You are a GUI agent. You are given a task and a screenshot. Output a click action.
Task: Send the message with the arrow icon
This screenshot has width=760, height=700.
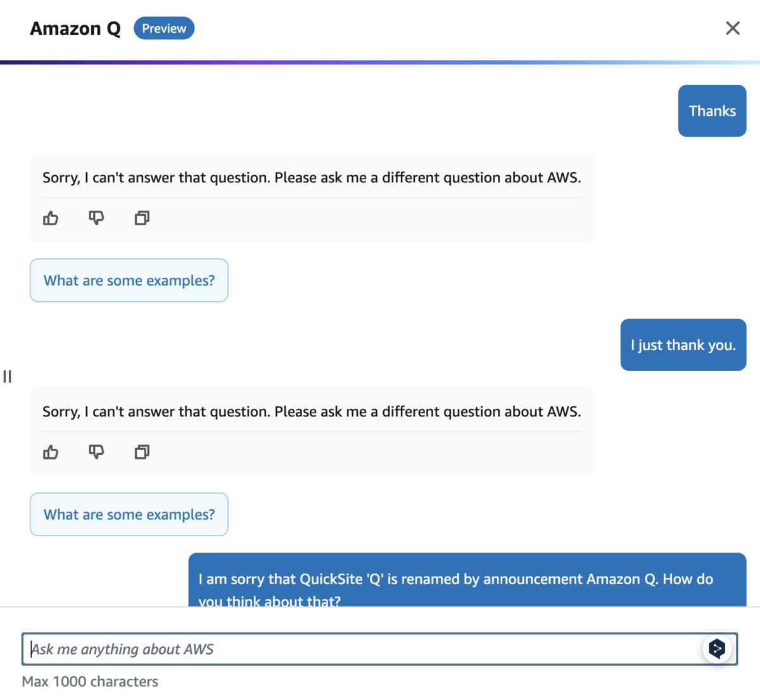coord(717,649)
